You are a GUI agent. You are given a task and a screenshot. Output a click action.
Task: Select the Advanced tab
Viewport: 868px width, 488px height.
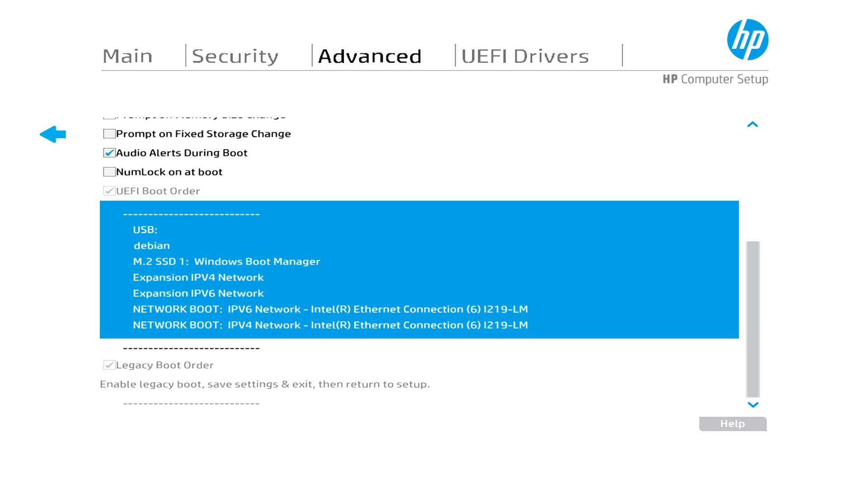(x=370, y=56)
